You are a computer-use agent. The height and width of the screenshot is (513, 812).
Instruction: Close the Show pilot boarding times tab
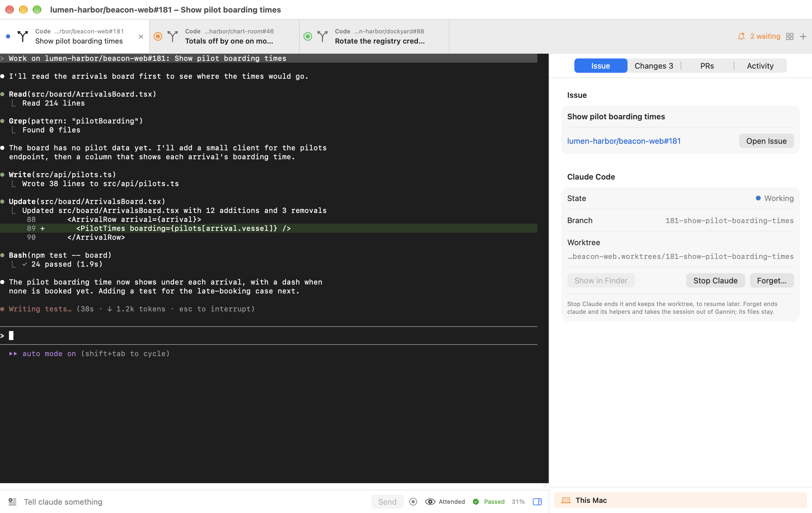[x=141, y=36]
